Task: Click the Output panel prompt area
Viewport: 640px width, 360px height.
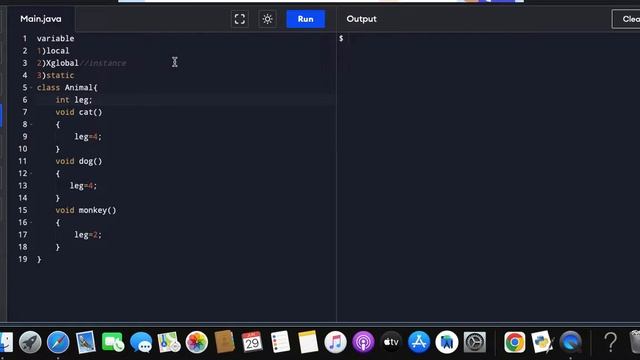Action: click(341, 38)
